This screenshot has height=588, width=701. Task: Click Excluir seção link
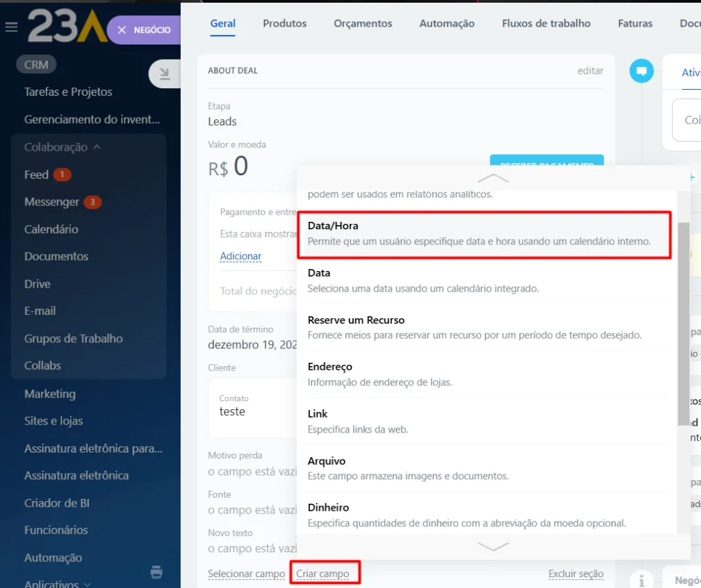pyautogui.click(x=576, y=574)
